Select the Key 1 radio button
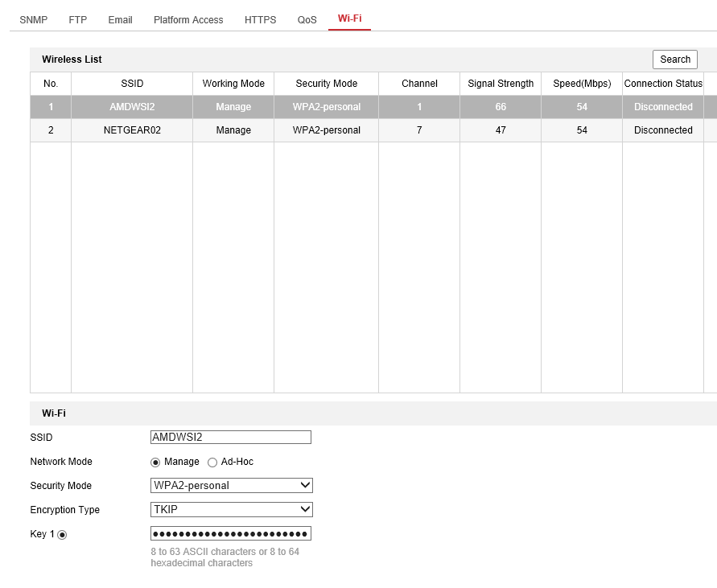 coord(62,535)
